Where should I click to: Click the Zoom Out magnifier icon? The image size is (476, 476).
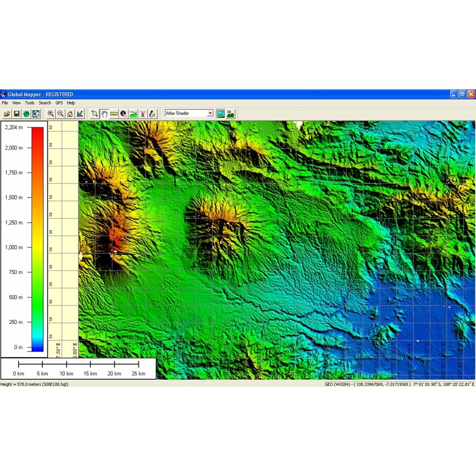coord(60,114)
